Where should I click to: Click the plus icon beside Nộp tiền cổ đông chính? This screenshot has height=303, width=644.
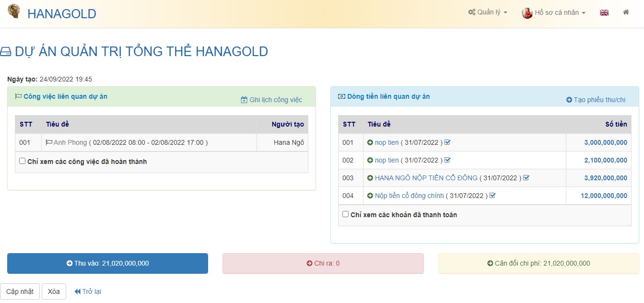370,196
